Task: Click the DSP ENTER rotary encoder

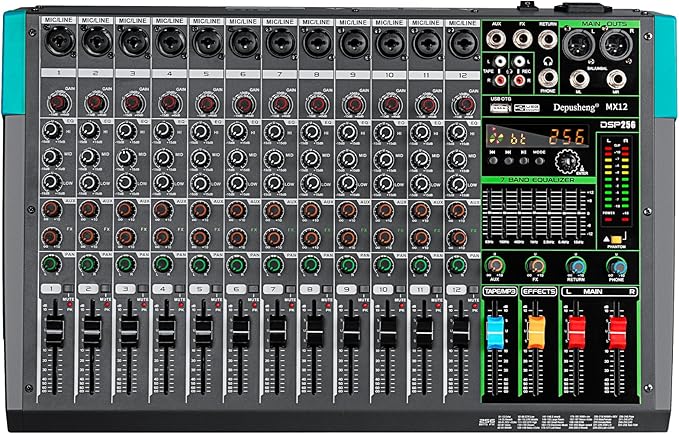Action: pos(568,162)
